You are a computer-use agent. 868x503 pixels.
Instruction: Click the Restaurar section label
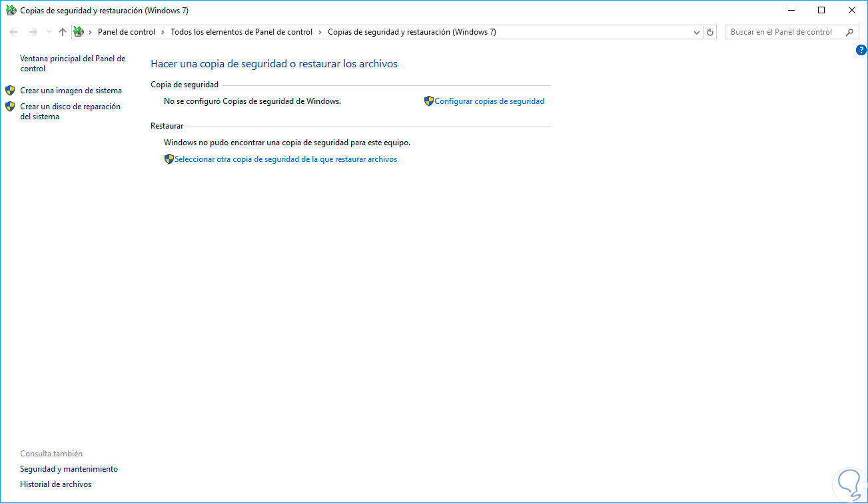[x=167, y=126]
